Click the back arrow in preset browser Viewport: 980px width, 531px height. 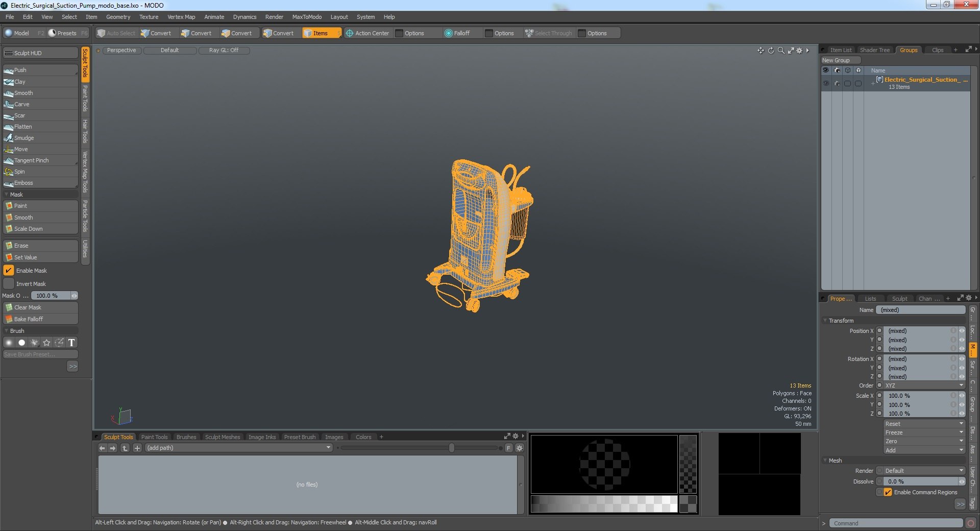102,448
